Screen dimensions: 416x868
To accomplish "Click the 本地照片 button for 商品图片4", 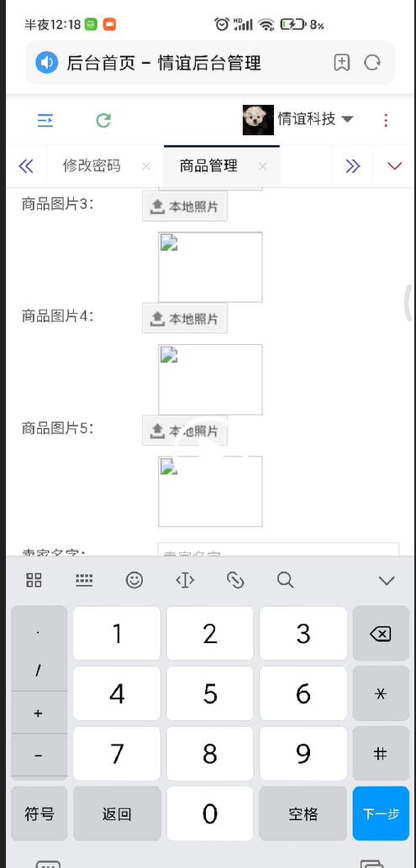I will click(x=184, y=318).
